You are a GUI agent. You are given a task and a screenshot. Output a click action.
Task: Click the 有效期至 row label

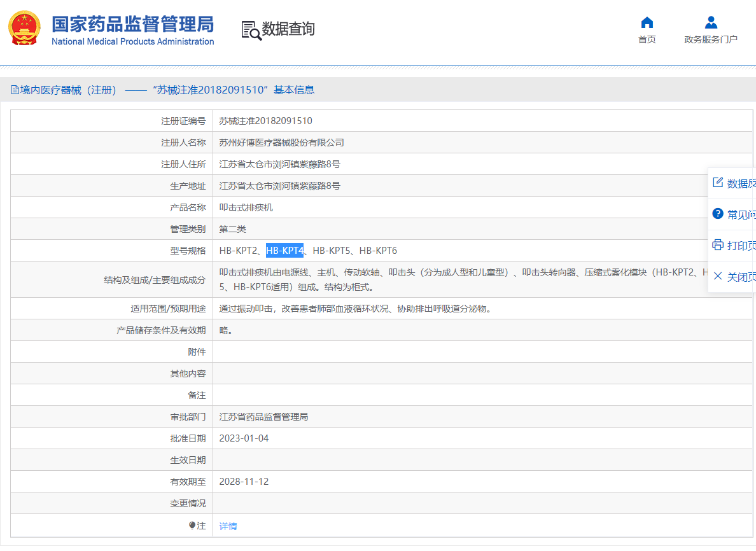coord(188,482)
